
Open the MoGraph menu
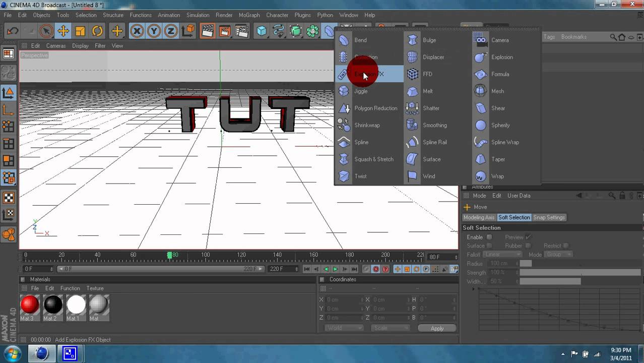(x=249, y=15)
